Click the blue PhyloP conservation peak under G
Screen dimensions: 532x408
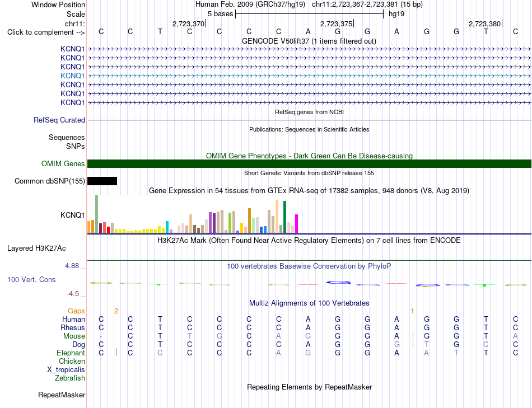tap(338, 282)
